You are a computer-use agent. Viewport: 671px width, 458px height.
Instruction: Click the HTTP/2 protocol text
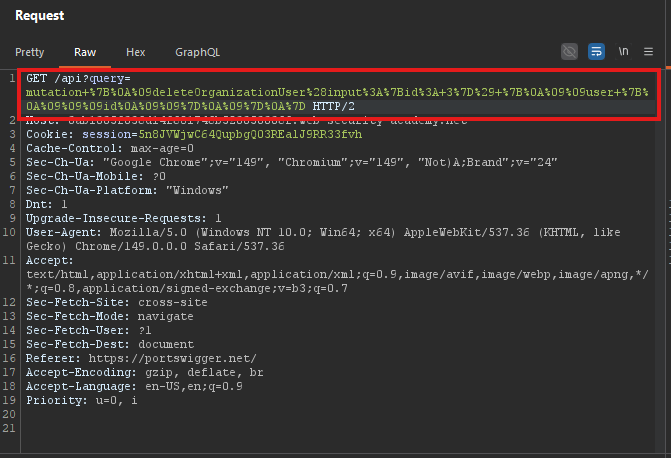pos(333,106)
